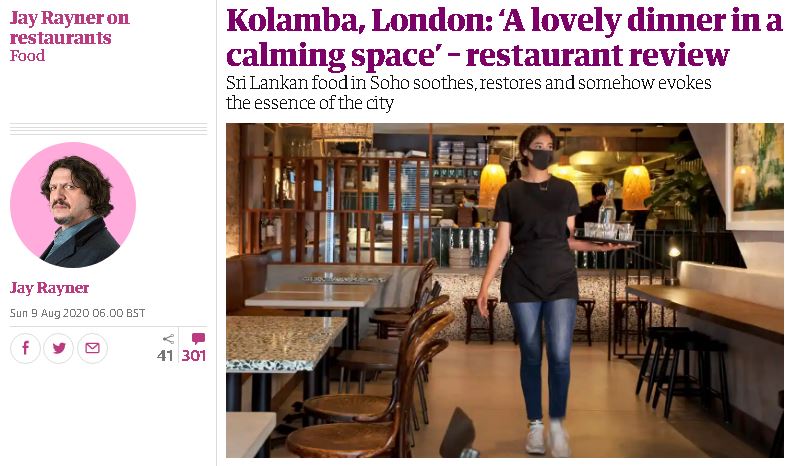Go to the Food section
Viewport: 799px width, 466px height.
tap(27, 56)
